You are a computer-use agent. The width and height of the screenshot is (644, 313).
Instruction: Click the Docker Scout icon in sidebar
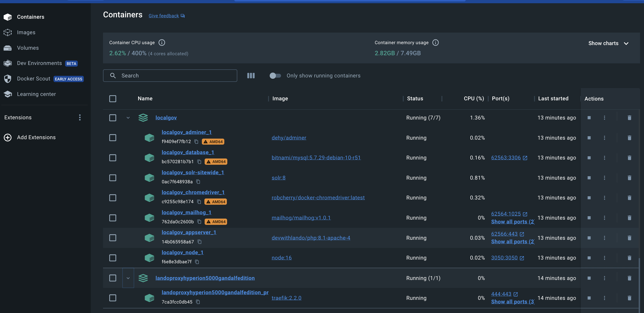[8, 79]
